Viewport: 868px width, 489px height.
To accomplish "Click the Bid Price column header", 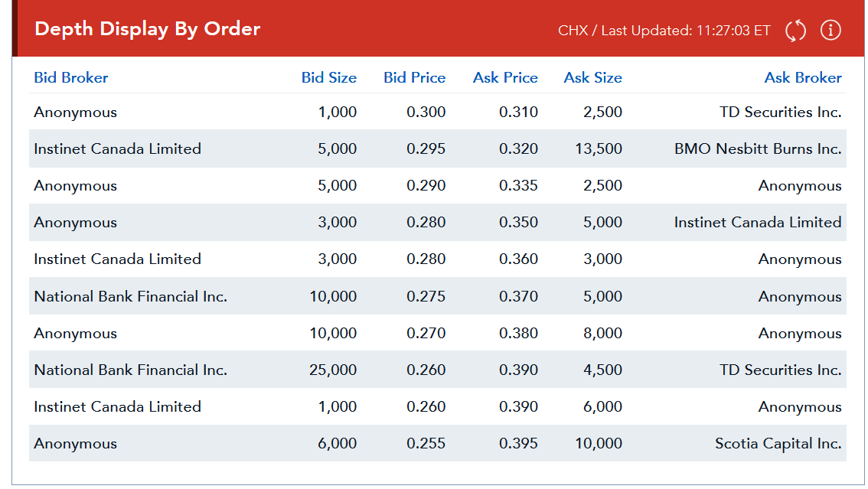I will click(414, 77).
